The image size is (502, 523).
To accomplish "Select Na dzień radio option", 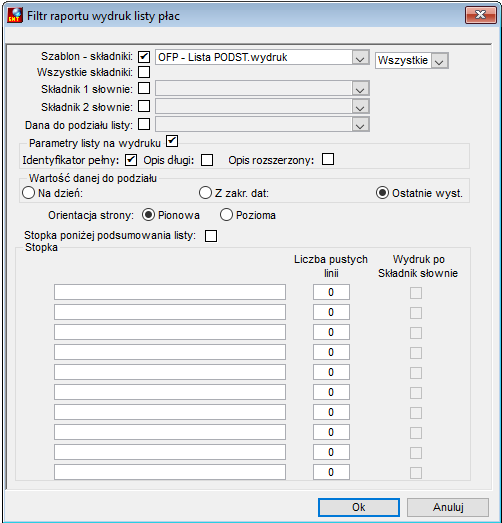I will click(x=28, y=193).
